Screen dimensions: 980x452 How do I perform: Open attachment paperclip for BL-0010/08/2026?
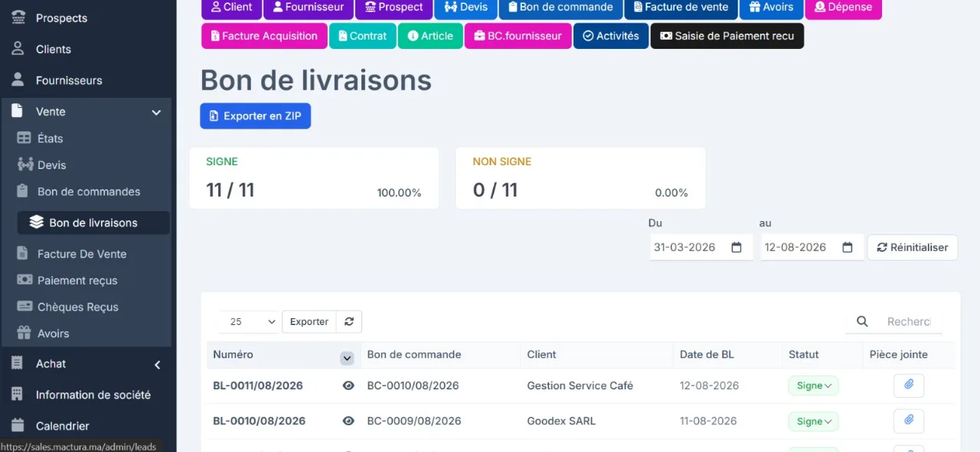(x=909, y=421)
